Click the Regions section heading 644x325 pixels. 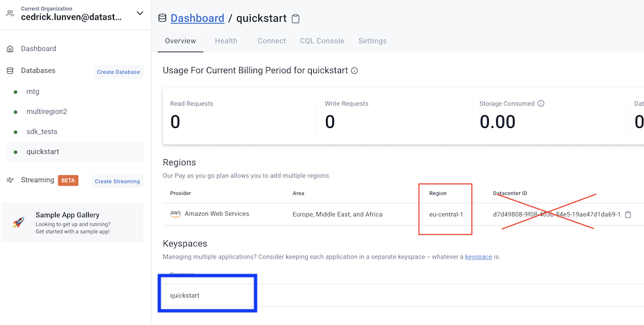[x=180, y=162]
